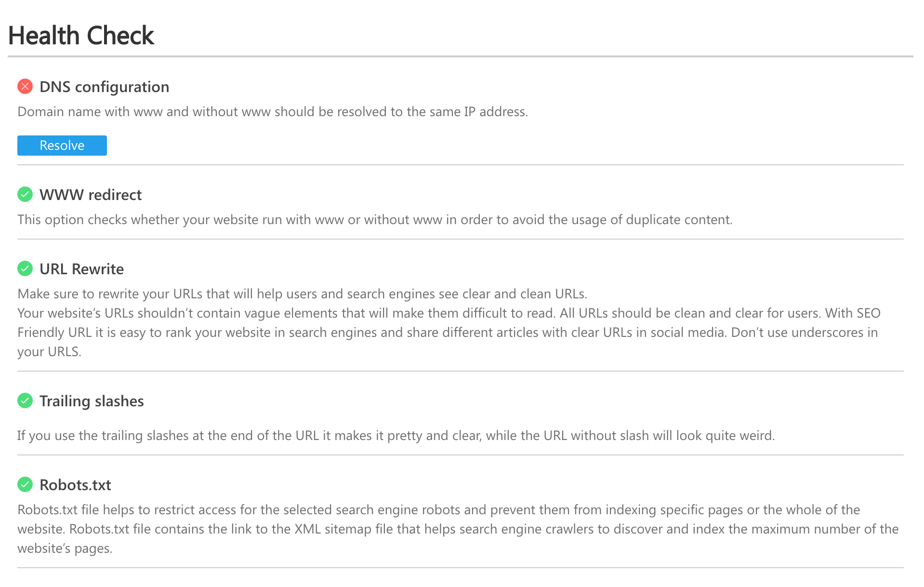Click the blue Resolve button
This screenshot has width=924, height=587.
[x=62, y=146]
